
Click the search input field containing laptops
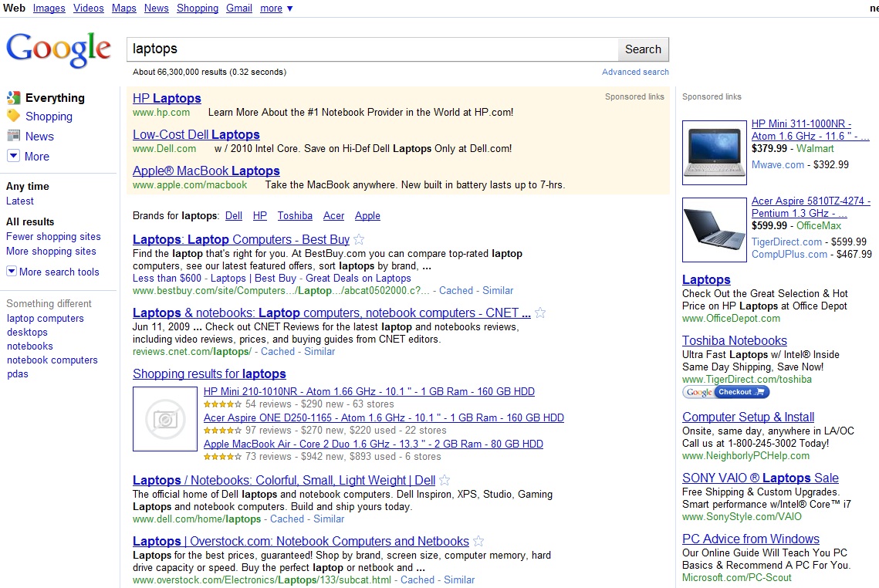(372, 49)
